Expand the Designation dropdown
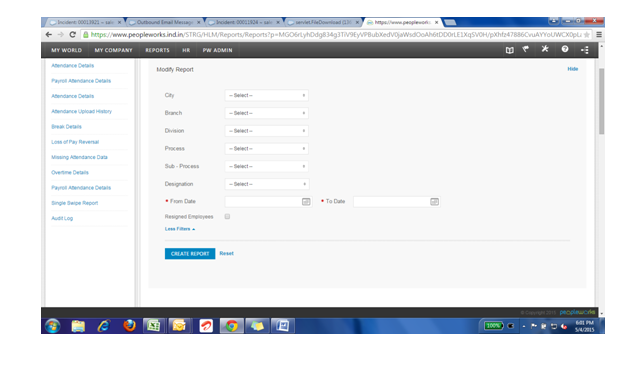This screenshot has width=623, height=371. tap(267, 184)
